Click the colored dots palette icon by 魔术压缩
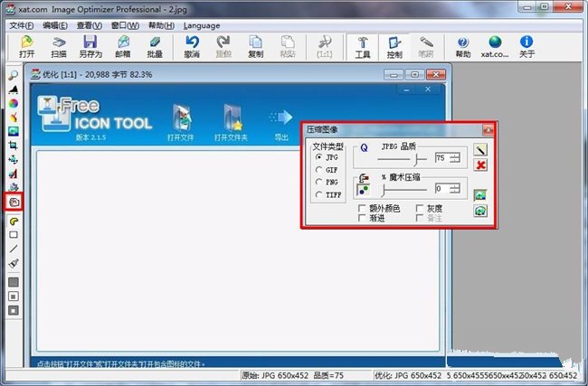 [363, 190]
